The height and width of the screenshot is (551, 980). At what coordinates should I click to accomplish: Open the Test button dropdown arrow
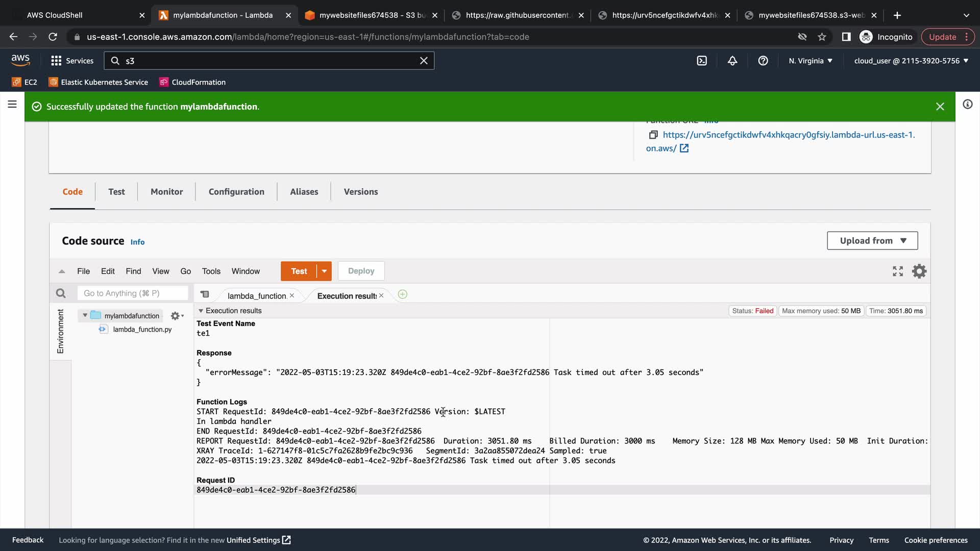(x=324, y=271)
